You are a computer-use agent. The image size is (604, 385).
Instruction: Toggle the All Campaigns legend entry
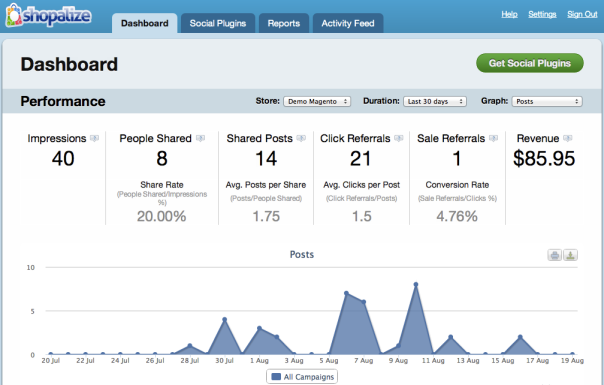pos(302,377)
